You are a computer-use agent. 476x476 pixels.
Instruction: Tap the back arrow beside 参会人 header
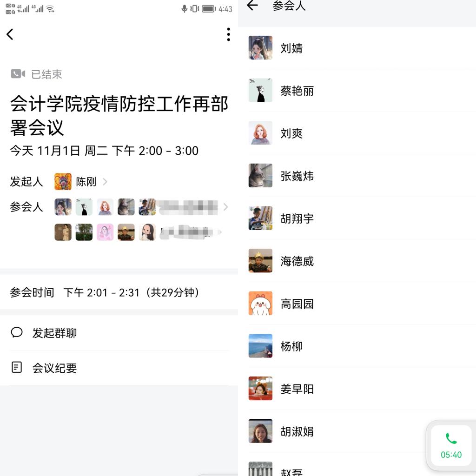[x=252, y=5]
